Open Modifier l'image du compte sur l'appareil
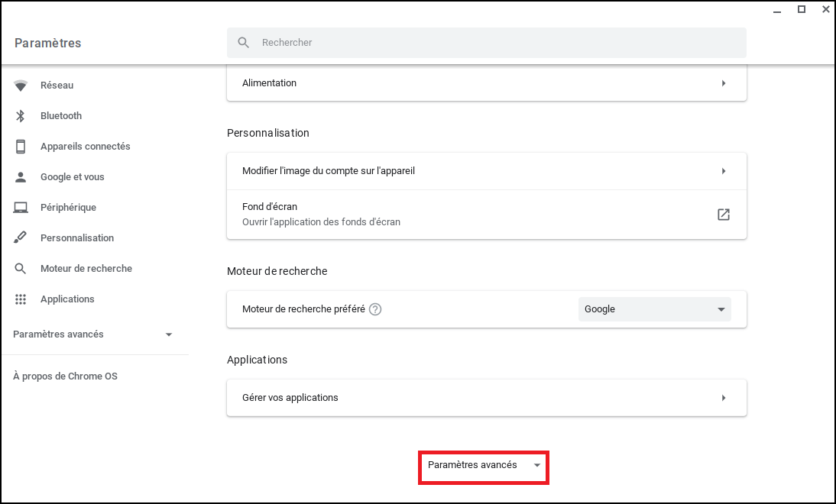This screenshot has height=504, width=836. [x=486, y=171]
